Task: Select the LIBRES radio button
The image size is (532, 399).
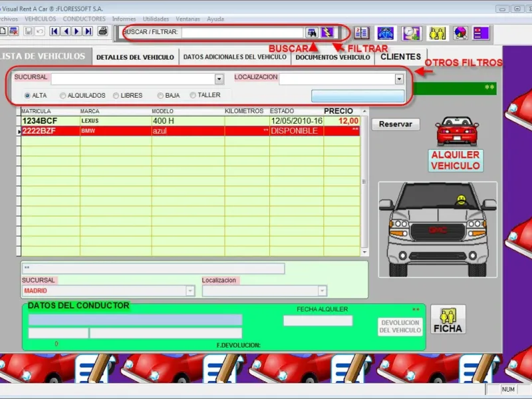Action: tap(116, 96)
